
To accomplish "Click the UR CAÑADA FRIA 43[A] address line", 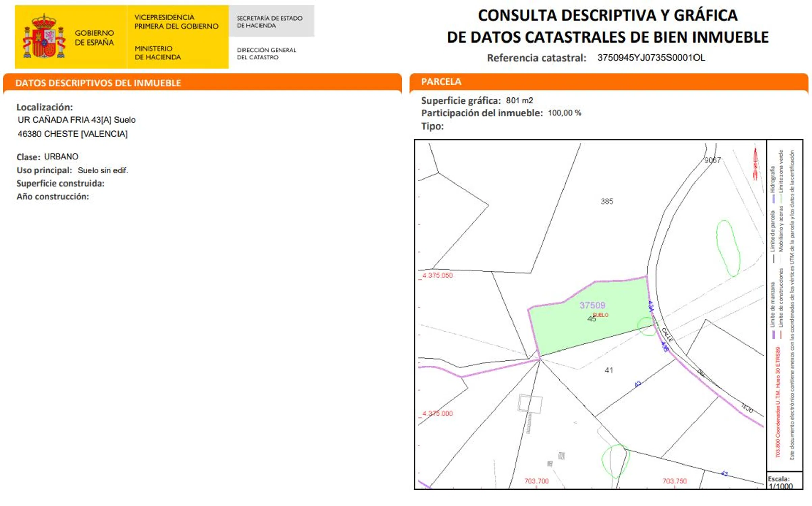I will point(77,120).
